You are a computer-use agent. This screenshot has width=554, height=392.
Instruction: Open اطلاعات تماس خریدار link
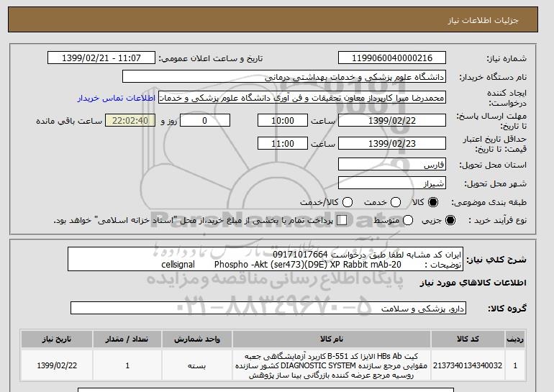[117, 98]
